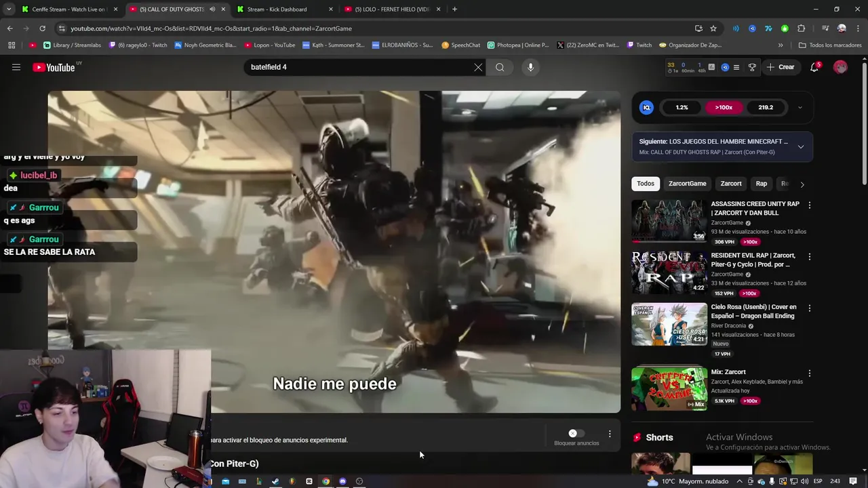Open the three-dot menu on Cielo Rosa video
868x488 pixels.
(x=809, y=308)
